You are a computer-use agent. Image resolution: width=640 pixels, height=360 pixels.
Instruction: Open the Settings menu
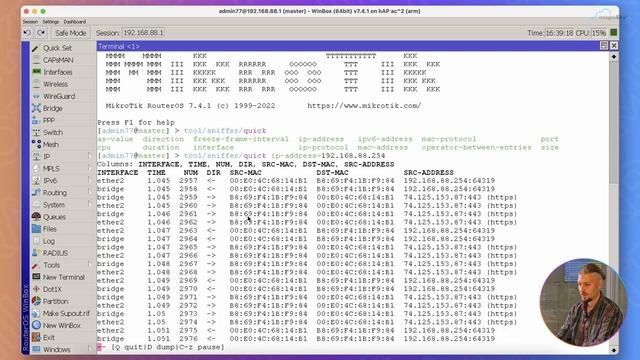pyautogui.click(x=51, y=22)
